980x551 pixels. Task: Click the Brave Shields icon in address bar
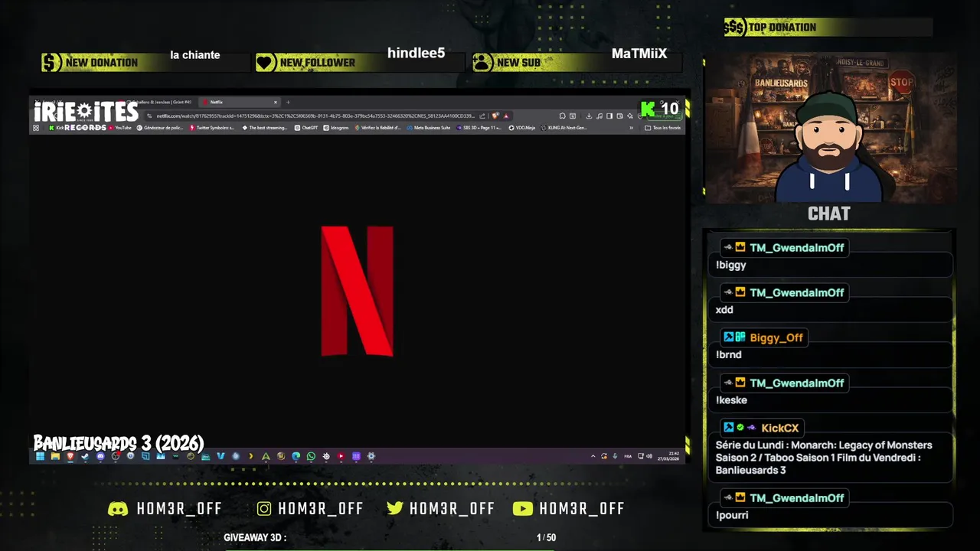coord(495,116)
